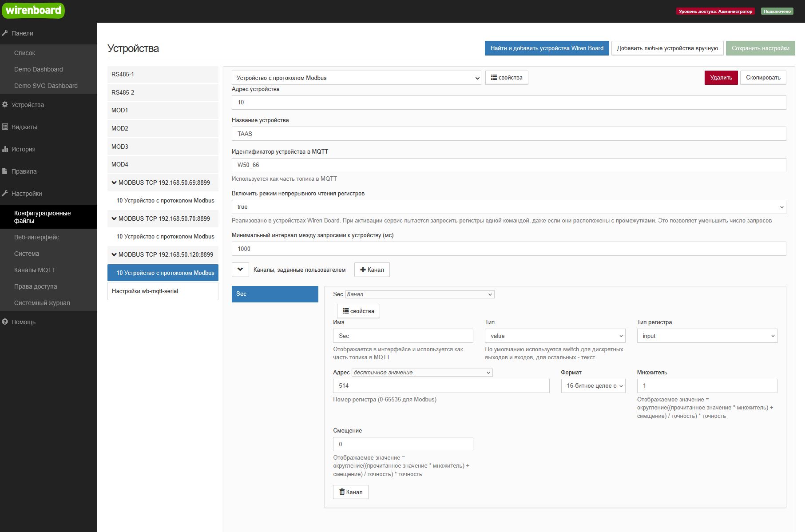Open the Тип регистра input dropdown
The image size is (805, 532).
pyautogui.click(x=707, y=336)
